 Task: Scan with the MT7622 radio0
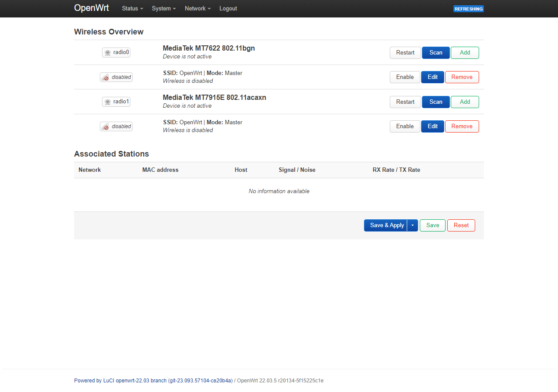pos(436,52)
